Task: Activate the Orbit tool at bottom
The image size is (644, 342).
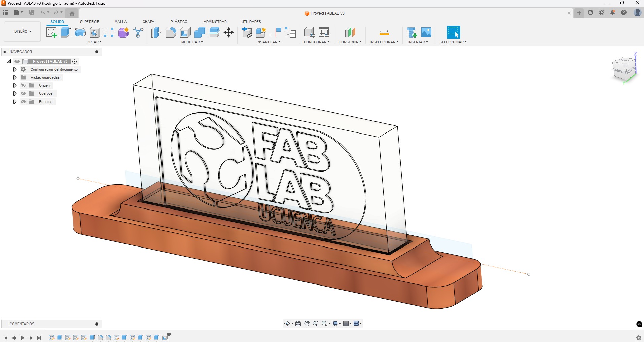Action: coord(288,323)
